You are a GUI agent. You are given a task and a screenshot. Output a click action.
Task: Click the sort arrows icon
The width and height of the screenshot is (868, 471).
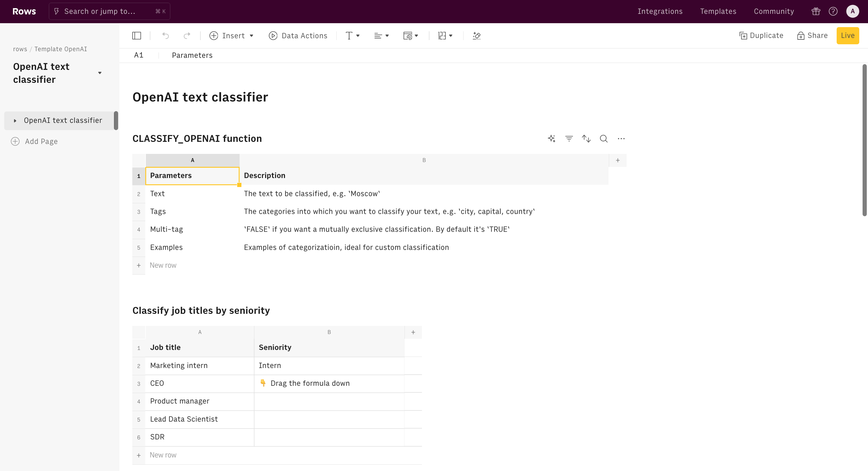[x=586, y=139]
